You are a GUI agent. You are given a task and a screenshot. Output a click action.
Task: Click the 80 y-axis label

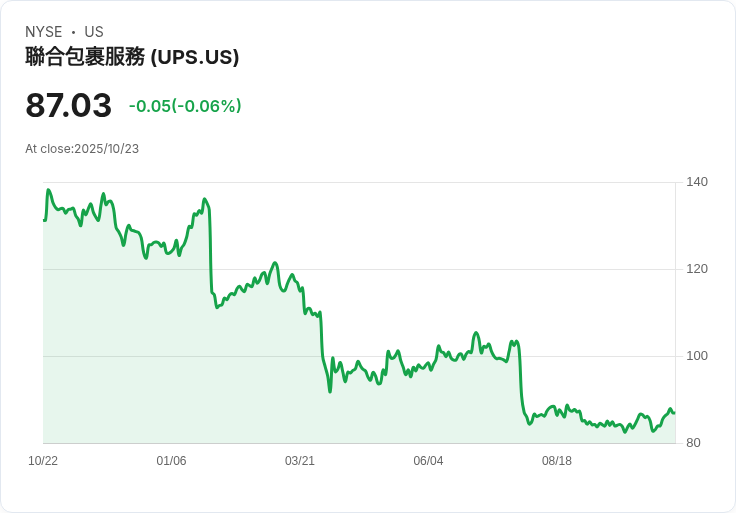pyautogui.click(x=693, y=443)
